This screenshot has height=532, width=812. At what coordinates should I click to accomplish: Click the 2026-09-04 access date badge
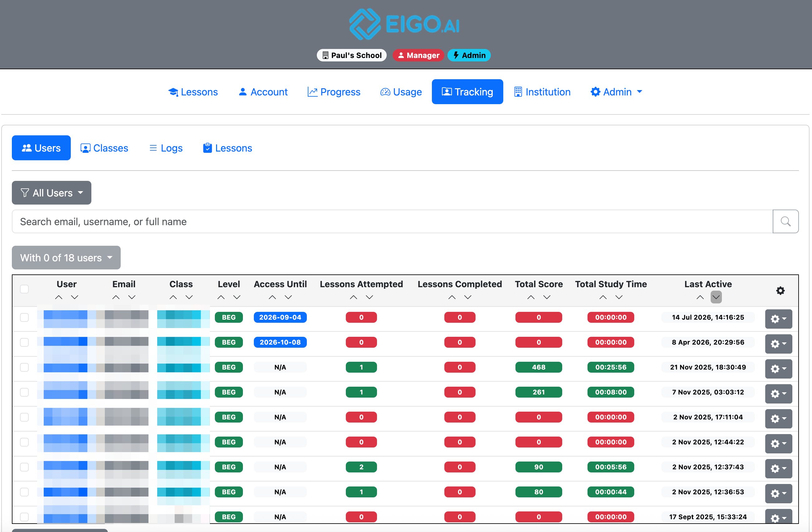pos(280,317)
